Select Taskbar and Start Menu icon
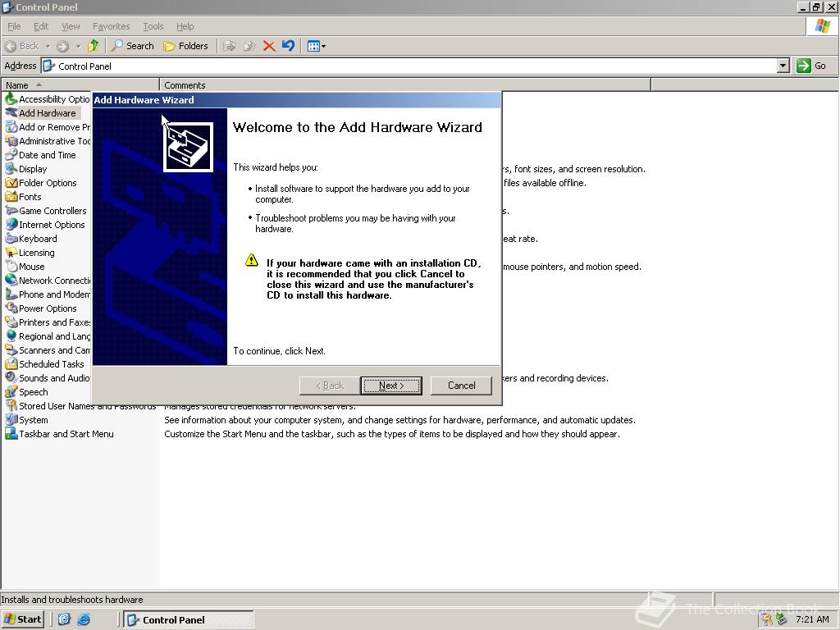Viewport: 840px width, 630px height. (x=11, y=433)
